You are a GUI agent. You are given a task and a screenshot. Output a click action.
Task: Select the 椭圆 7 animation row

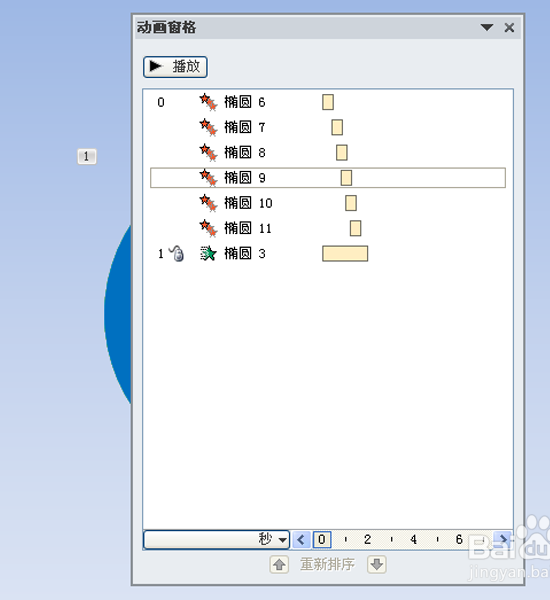328,127
